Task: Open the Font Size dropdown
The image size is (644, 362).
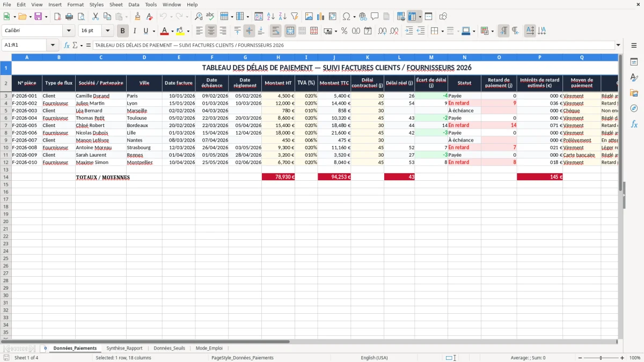Action: pos(108,31)
